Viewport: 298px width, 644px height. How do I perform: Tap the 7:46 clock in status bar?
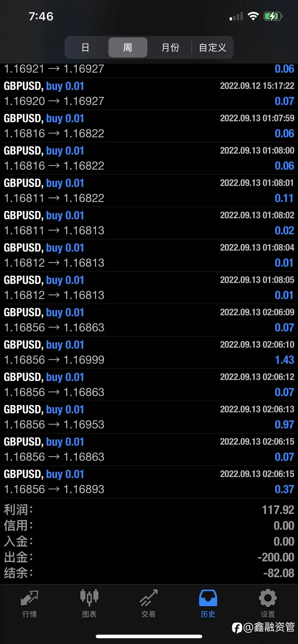tap(41, 17)
